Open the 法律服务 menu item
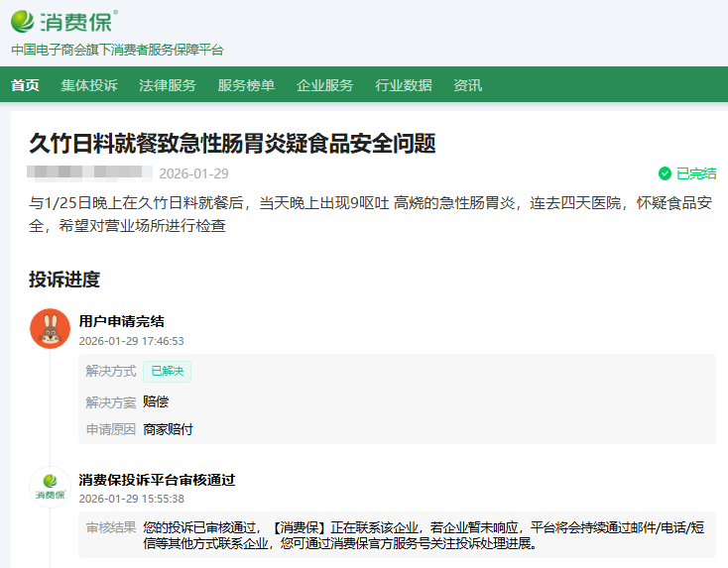Screen dimensions: 728x568 pyautogui.click(x=168, y=85)
